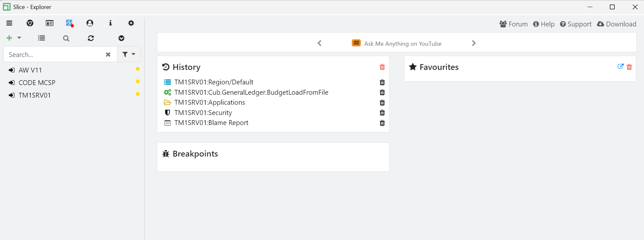
Task: Connect to the AW V11 instance
Action: [30, 70]
